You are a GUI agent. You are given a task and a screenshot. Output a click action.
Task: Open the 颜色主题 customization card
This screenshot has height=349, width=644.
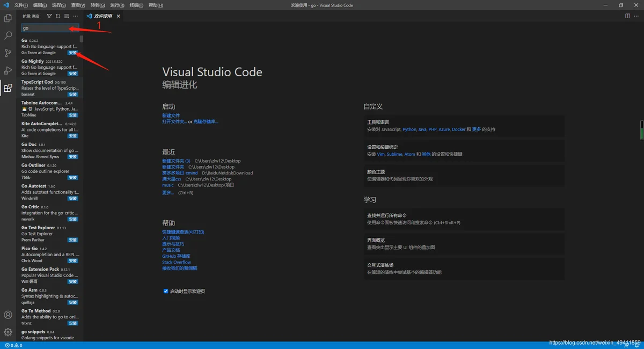click(464, 175)
